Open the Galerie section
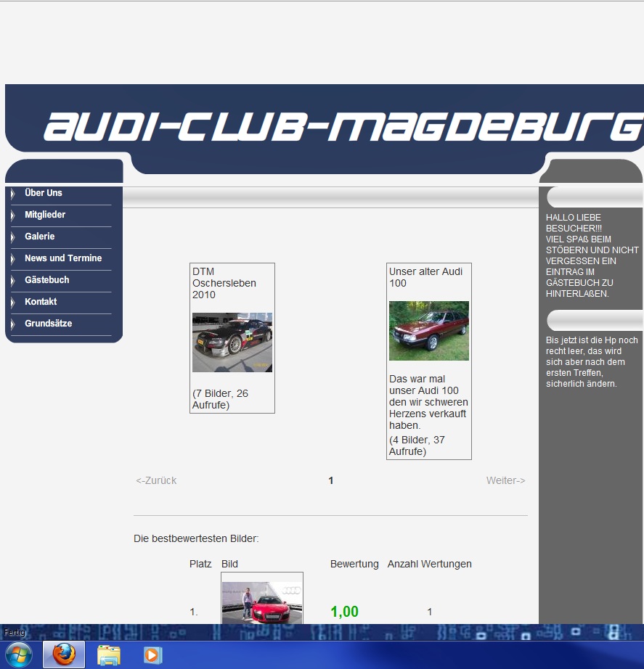Viewport: 644px width, 669px height. pos(40,237)
